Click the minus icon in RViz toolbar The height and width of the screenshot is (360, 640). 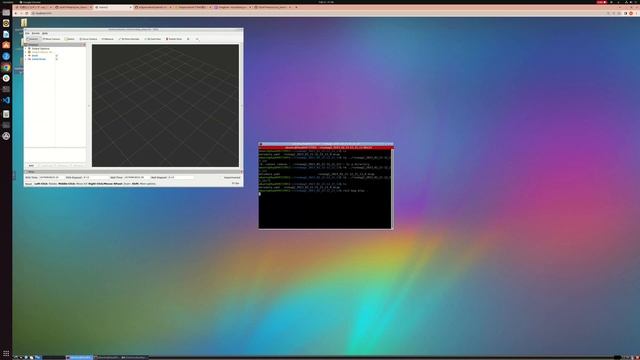(197, 39)
